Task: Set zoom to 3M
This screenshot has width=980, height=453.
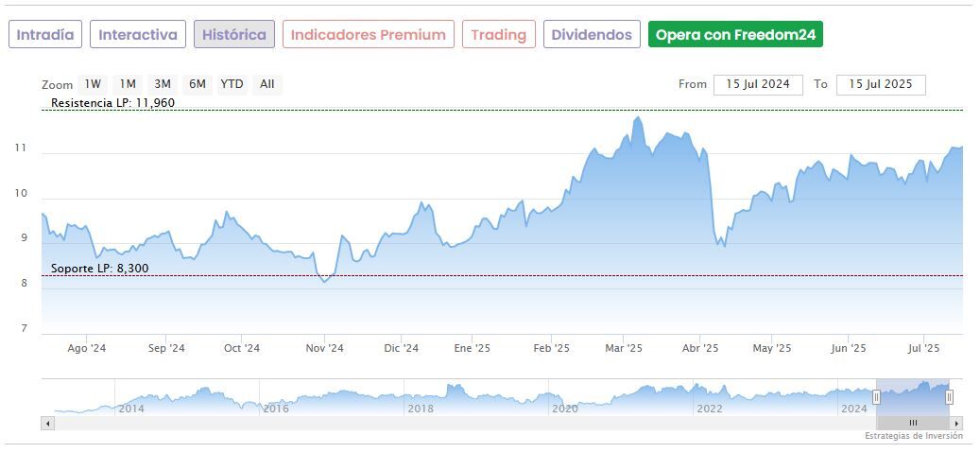Action: click(x=163, y=84)
